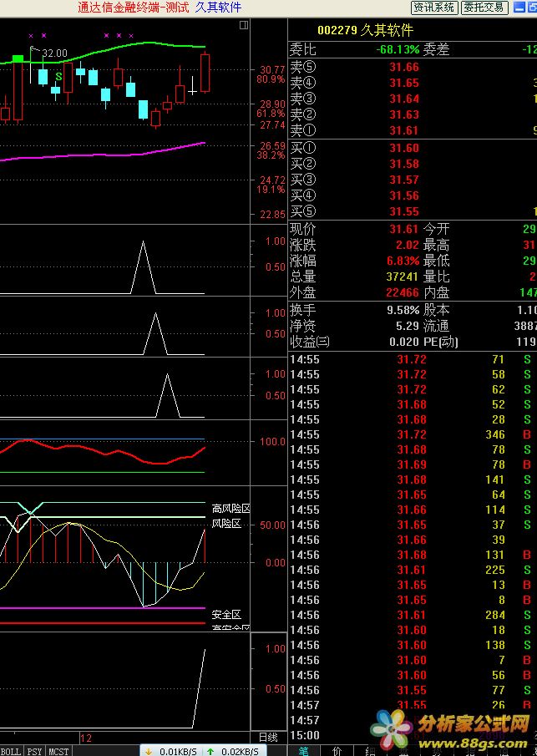Click the 12 month date marker
This screenshot has width=537, height=756.
(x=86, y=738)
